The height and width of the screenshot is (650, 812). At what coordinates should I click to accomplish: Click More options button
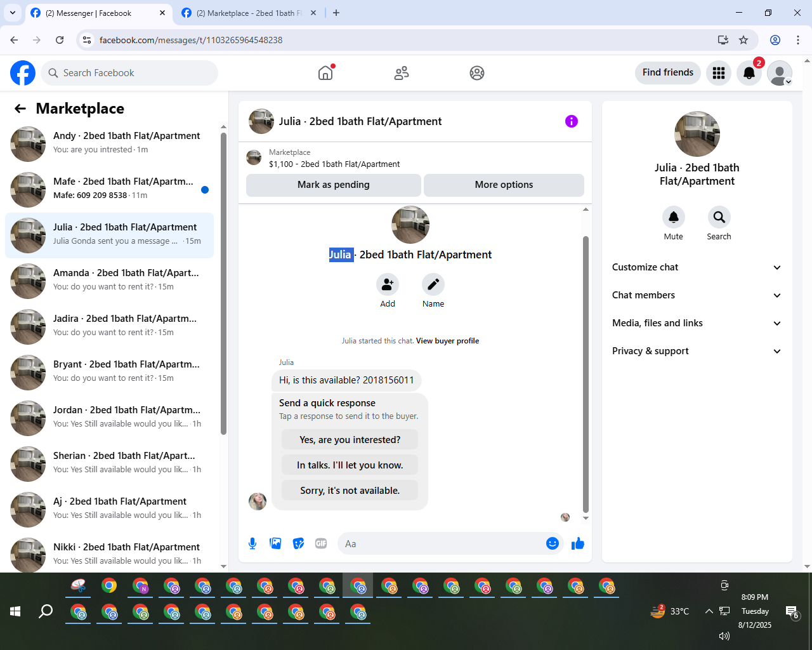504,185
